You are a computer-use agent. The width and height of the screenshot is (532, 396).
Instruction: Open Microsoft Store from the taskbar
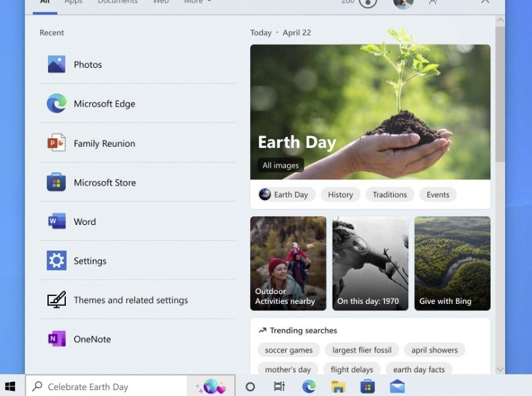click(367, 387)
